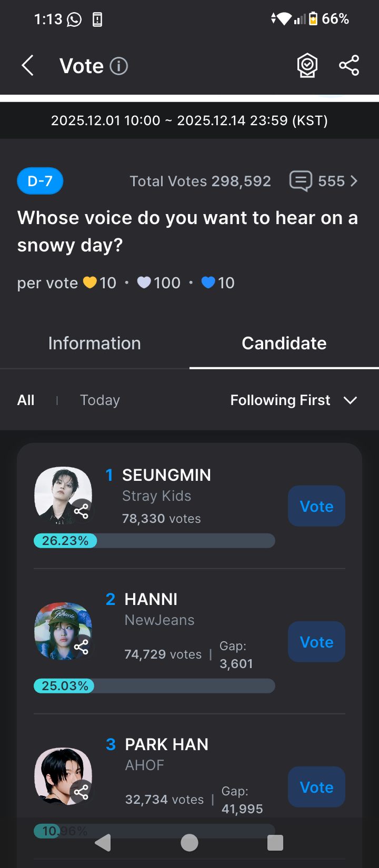Screen dimensions: 379x868
Task: Open the 555 comments chevron
Action: point(354,181)
